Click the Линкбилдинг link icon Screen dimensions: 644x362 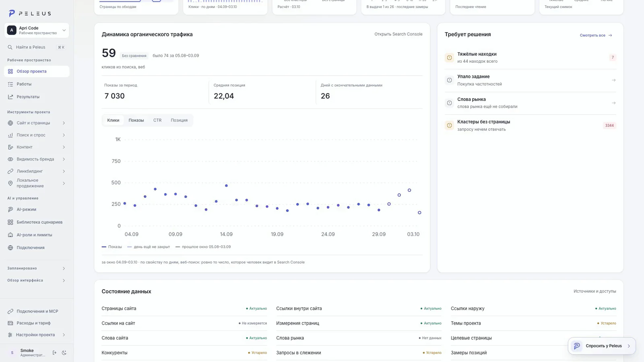(x=10, y=171)
